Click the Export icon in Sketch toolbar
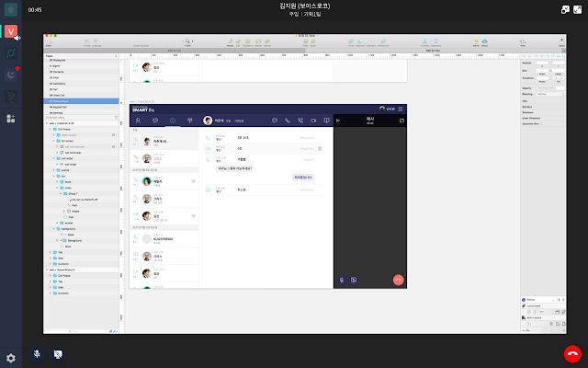This screenshot has width=588, height=368. coord(561,42)
